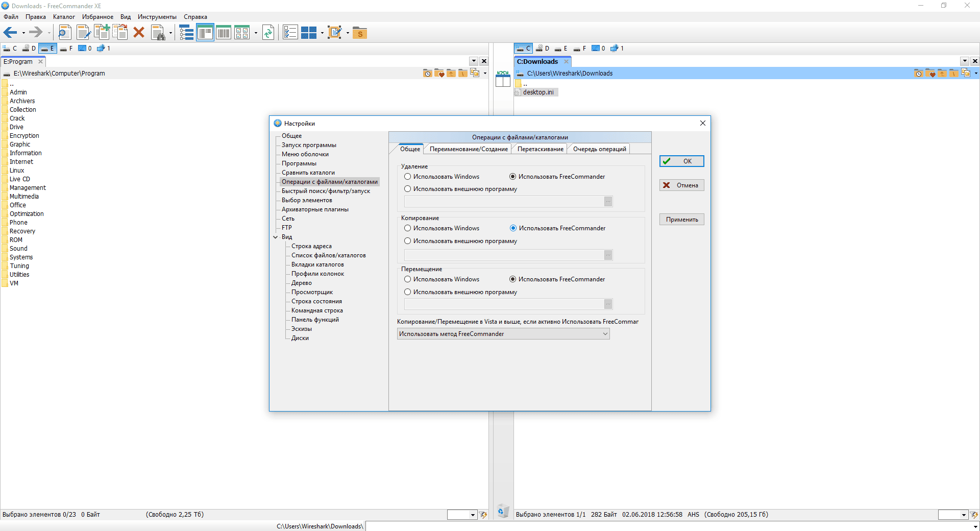The image size is (980, 531).
Task: Select network drive 1 in right drive bar
Action: 618,49
